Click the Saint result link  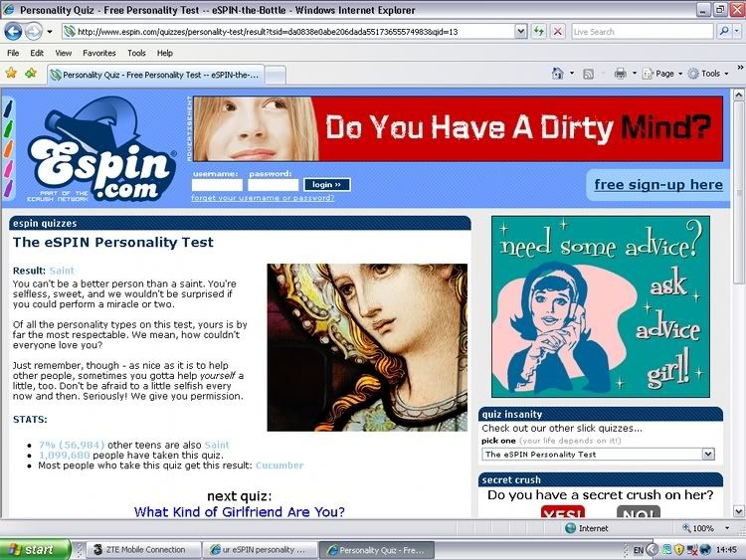pyautogui.click(x=62, y=271)
